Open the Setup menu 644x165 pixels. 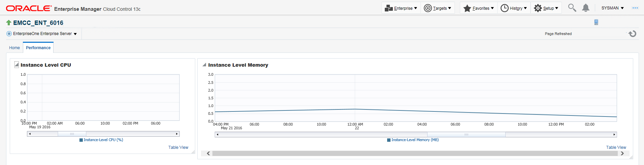(546, 8)
